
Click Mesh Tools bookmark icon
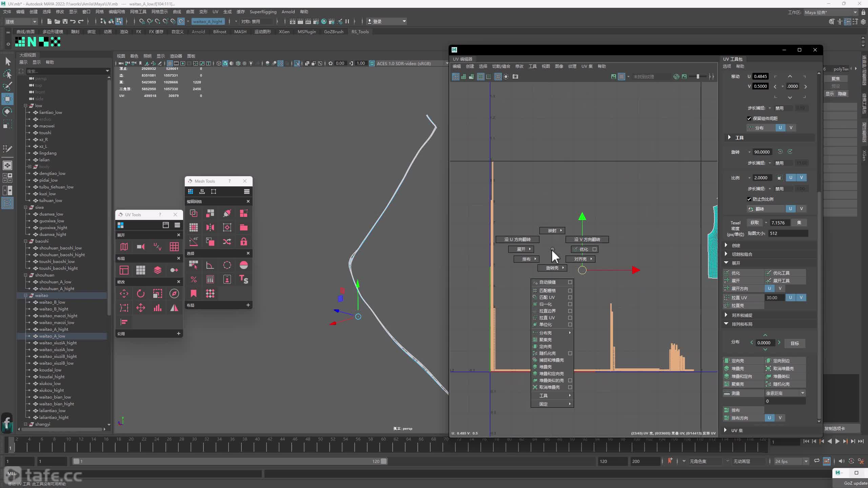pos(194,293)
